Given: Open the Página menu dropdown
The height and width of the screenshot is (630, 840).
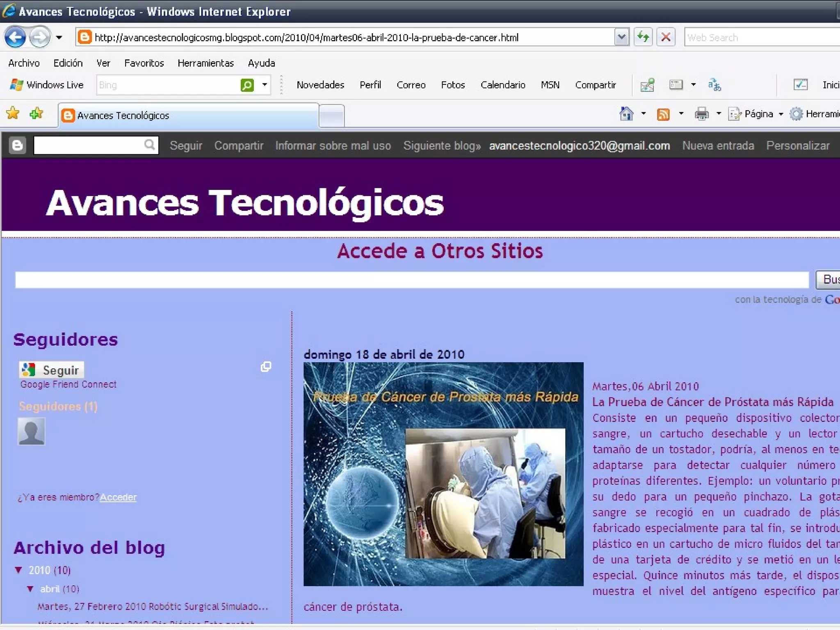Looking at the screenshot, I should coord(758,114).
